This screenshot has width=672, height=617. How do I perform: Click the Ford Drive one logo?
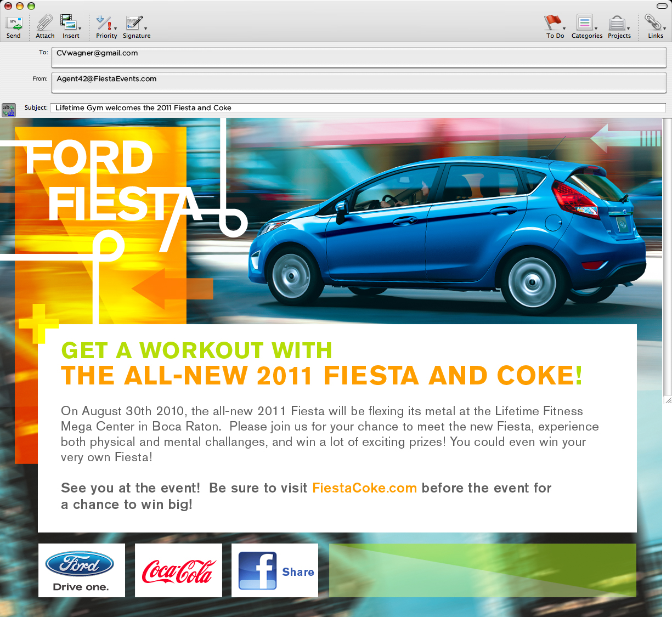[x=81, y=570]
